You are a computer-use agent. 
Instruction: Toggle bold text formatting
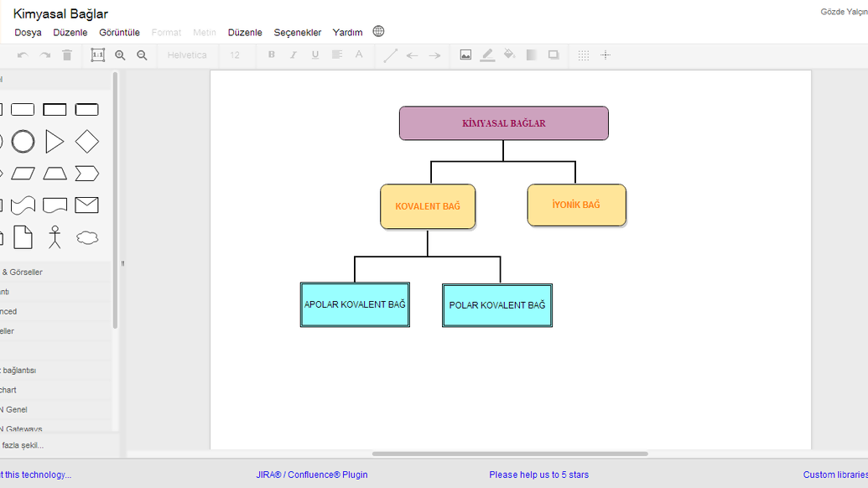[270, 55]
